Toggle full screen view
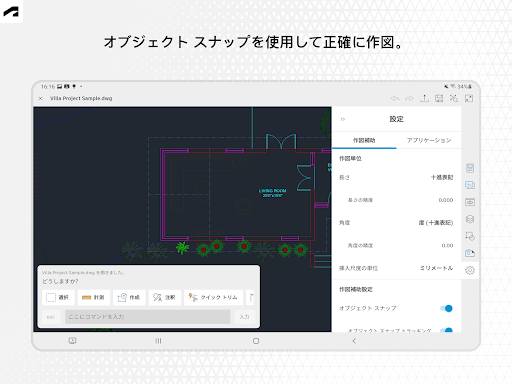This screenshot has width=512, height=384. pos(469,98)
